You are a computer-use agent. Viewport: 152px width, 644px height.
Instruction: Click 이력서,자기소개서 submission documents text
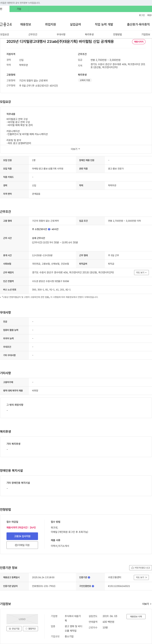60,546
